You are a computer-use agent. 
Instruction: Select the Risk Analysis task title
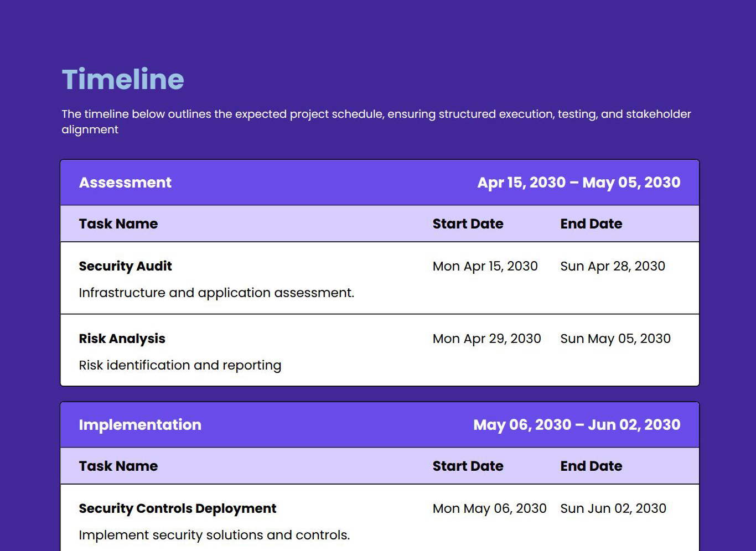pyautogui.click(x=122, y=339)
